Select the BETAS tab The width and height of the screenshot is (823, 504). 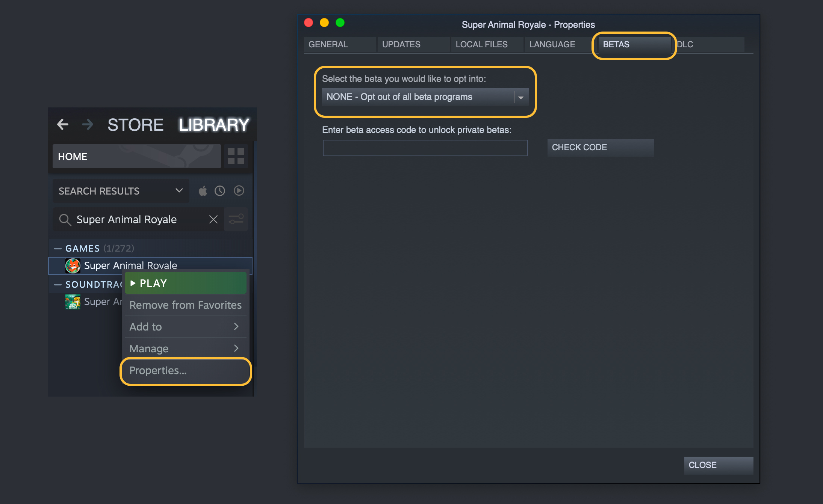[x=634, y=44]
